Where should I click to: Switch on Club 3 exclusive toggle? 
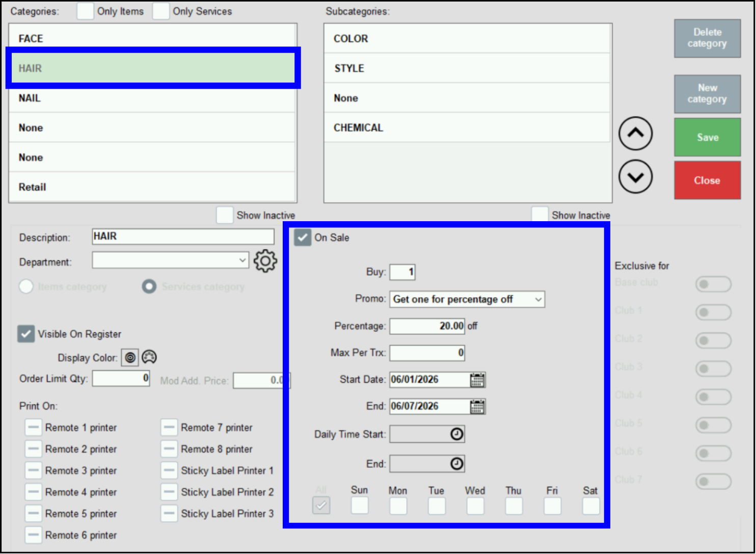[x=713, y=368]
